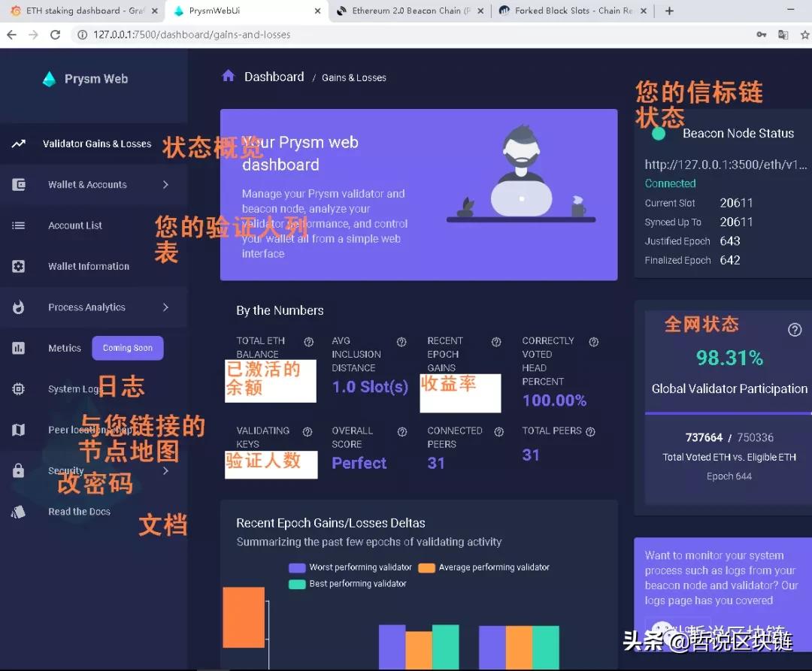812x671 pixels.
Task: Click the Wallet & Accounts wallet icon
Action: click(x=19, y=185)
